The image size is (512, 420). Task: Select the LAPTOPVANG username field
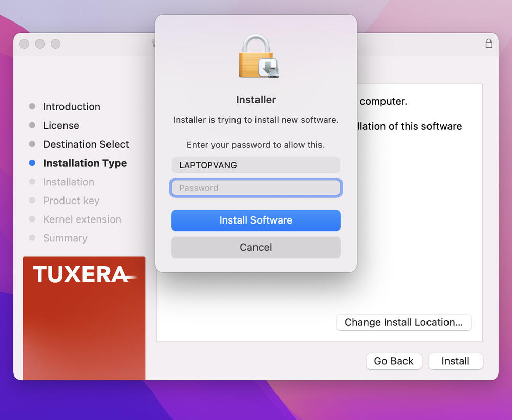(255, 165)
